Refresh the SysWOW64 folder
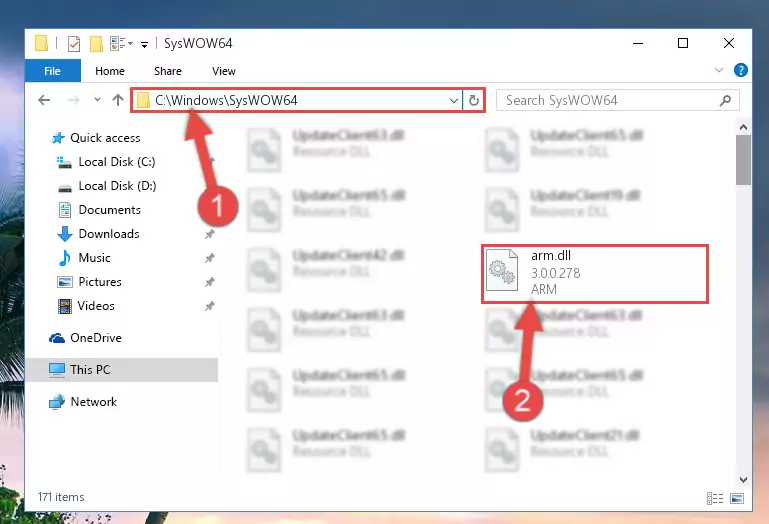This screenshot has width=769, height=524. pyautogui.click(x=473, y=101)
